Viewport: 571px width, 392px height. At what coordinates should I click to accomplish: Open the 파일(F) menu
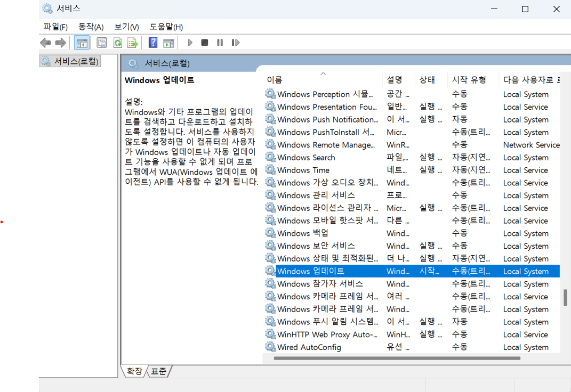(55, 27)
